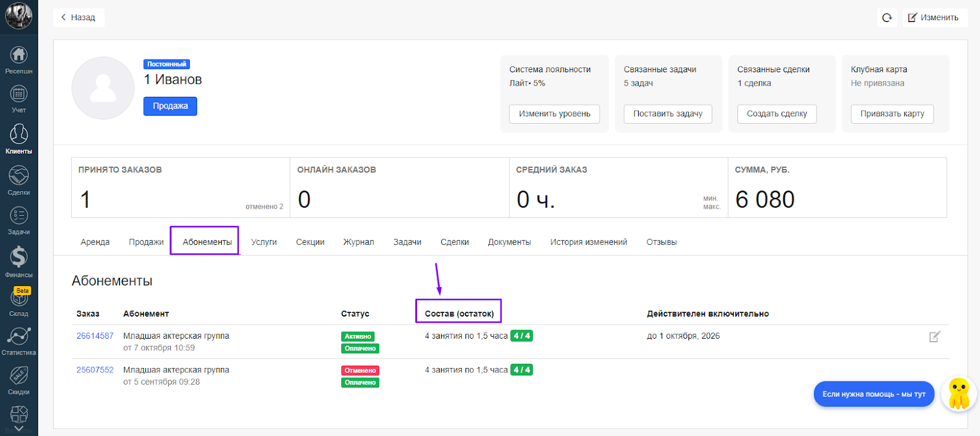Screen dimensions: 980x436
Task: Click the refresh icon at top right
Action: click(886, 18)
